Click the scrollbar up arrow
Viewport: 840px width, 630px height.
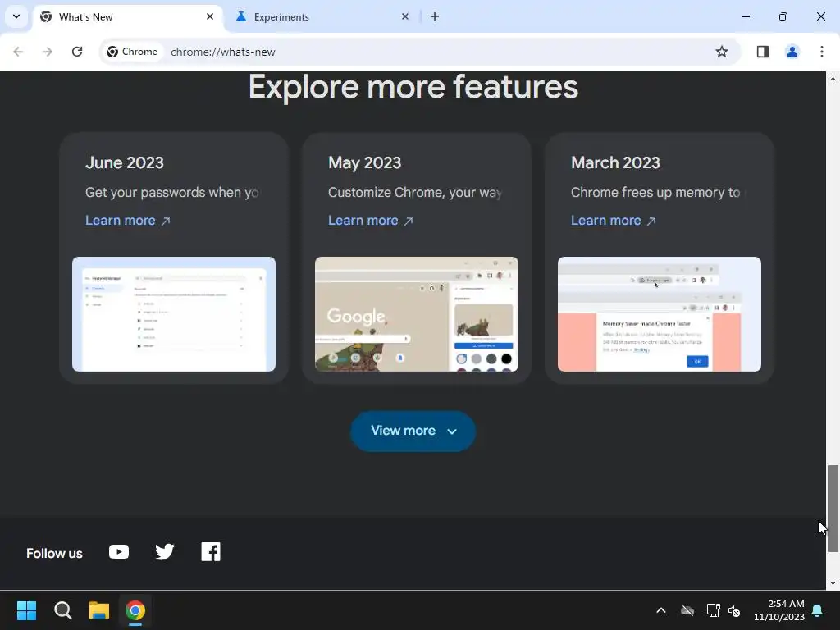(833, 79)
